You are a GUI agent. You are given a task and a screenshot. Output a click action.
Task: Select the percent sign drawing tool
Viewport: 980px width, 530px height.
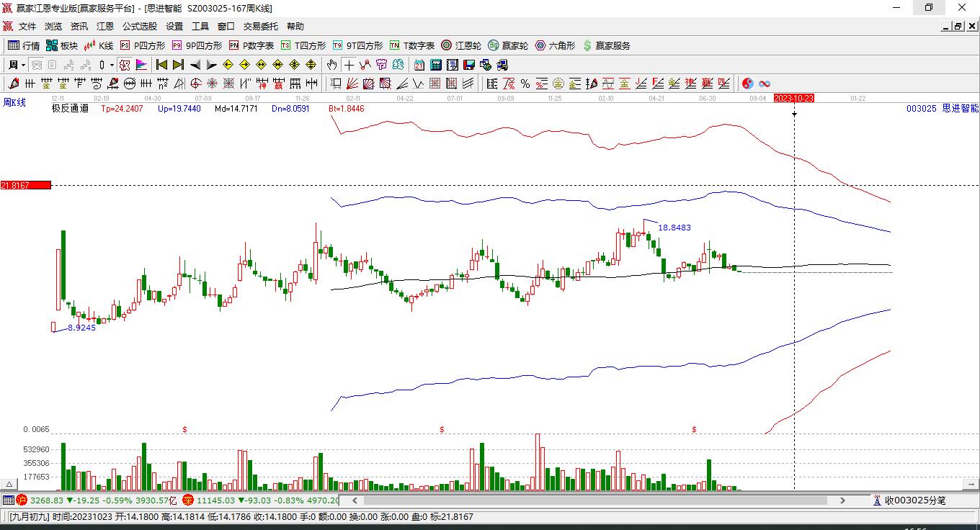[525, 84]
